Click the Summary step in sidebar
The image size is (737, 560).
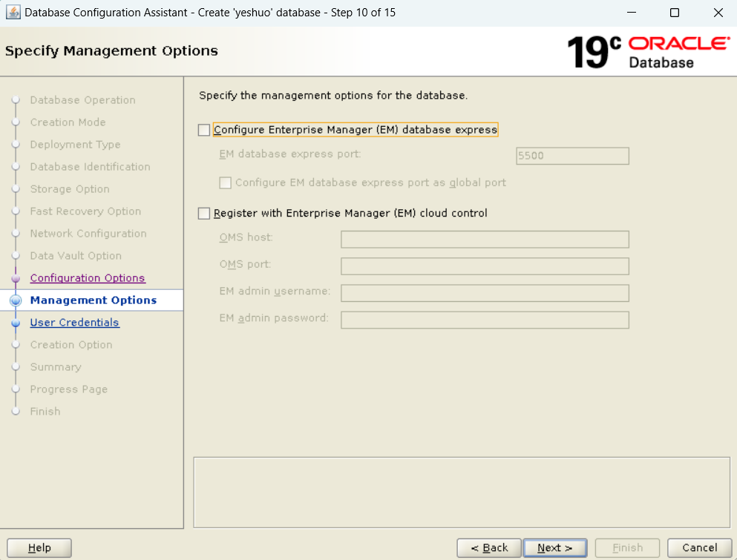click(x=56, y=367)
